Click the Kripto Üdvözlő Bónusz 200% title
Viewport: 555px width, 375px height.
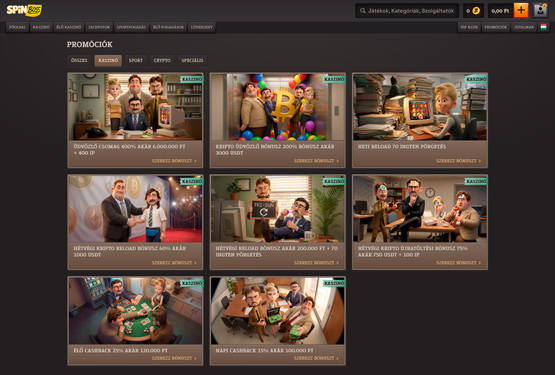click(275, 149)
